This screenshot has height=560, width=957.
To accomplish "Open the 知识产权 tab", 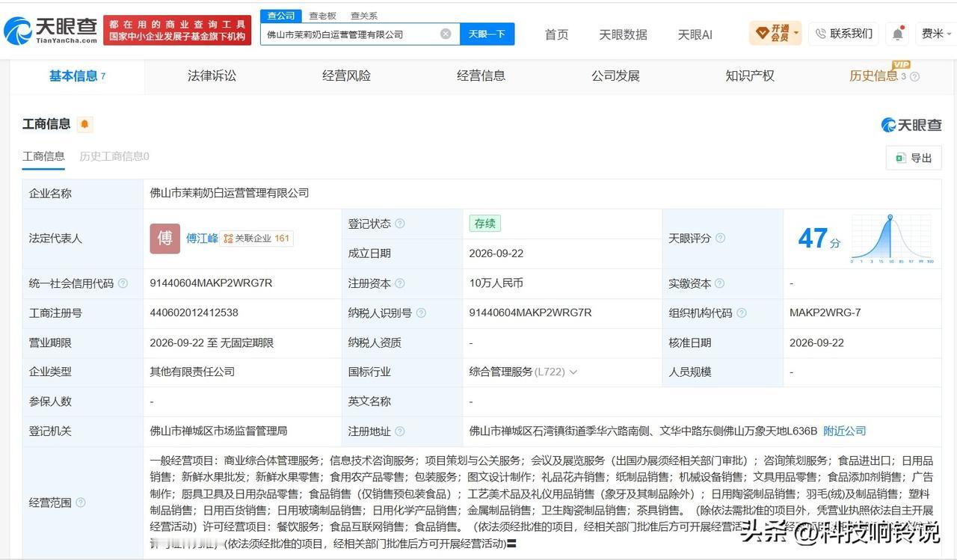I will click(x=750, y=76).
